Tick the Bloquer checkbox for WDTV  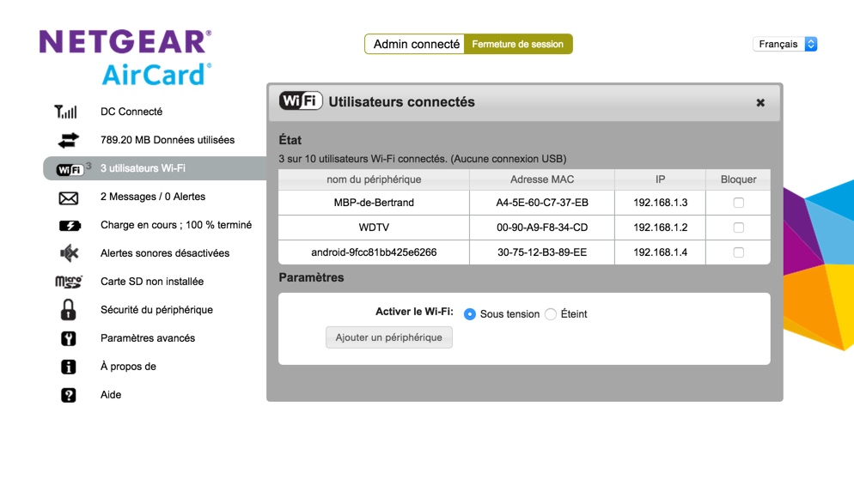click(738, 228)
